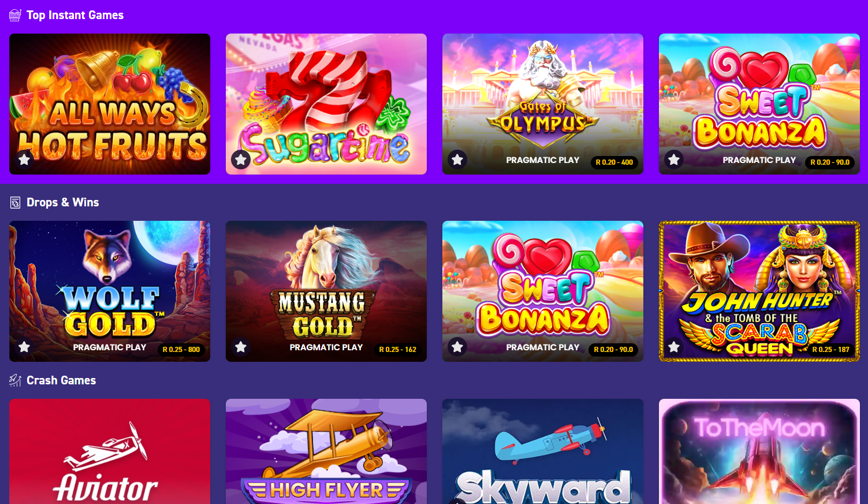This screenshot has height=504, width=868.
Task: Open the Drops & Wins category
Action: [63, 202]
